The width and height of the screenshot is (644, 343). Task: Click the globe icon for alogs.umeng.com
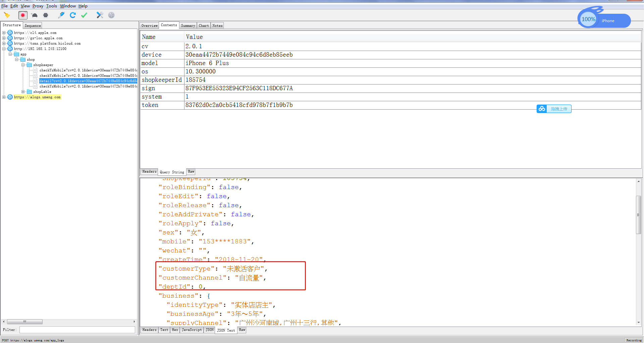[10, 97]
